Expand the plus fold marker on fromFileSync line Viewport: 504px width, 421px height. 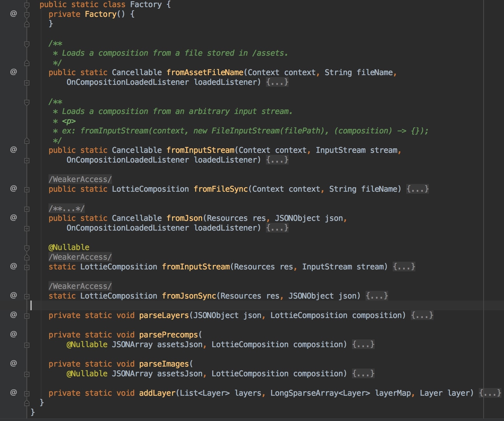point(27,190)
